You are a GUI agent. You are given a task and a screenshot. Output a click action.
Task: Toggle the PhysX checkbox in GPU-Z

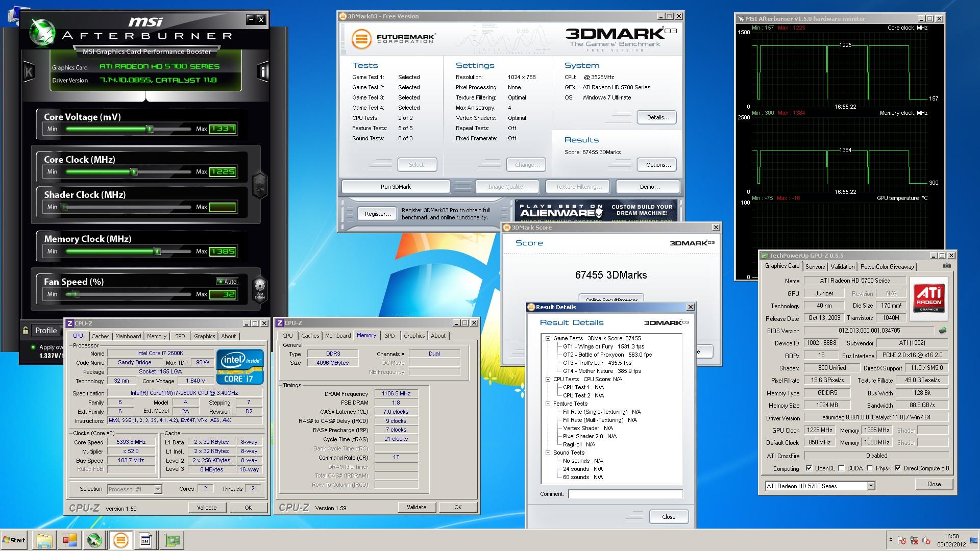pos(869,468)
